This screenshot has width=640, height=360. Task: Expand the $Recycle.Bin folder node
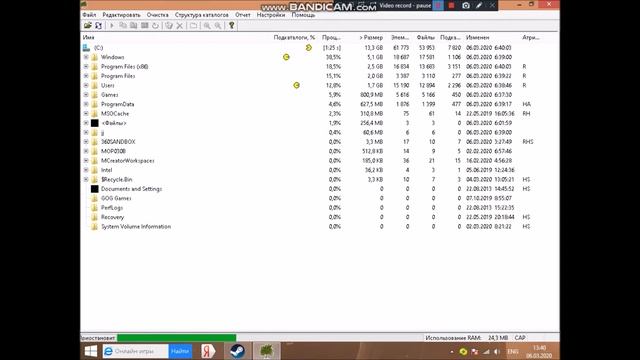click(x=86, y=179)
